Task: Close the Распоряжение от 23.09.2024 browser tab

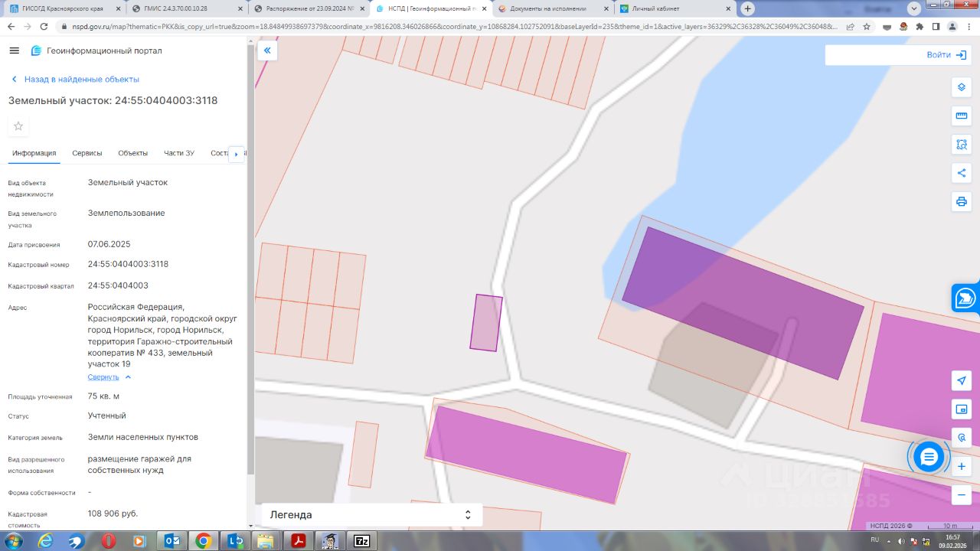Action: [x=361, y=8]
